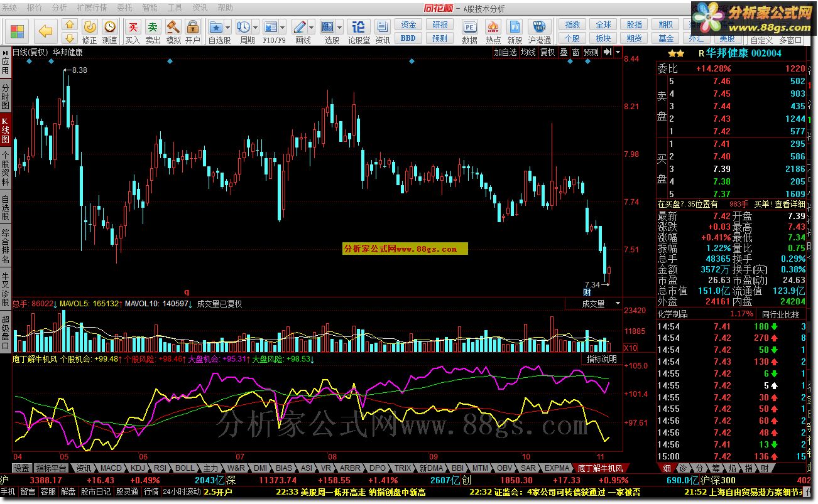Image resolution: width=818 pixels, height=504 pixels.
Task: Open 个股资料 tab in left sidebar
Action: (x=5, y=168)
